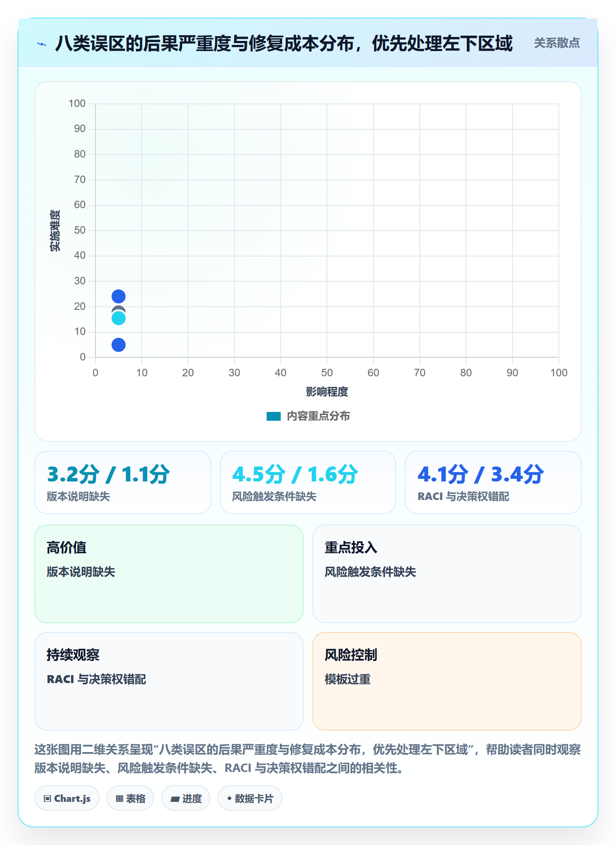This screenshot has width=616, height=845.
Task: Select the topmost blue scatter point
Action: click(118, 297)
